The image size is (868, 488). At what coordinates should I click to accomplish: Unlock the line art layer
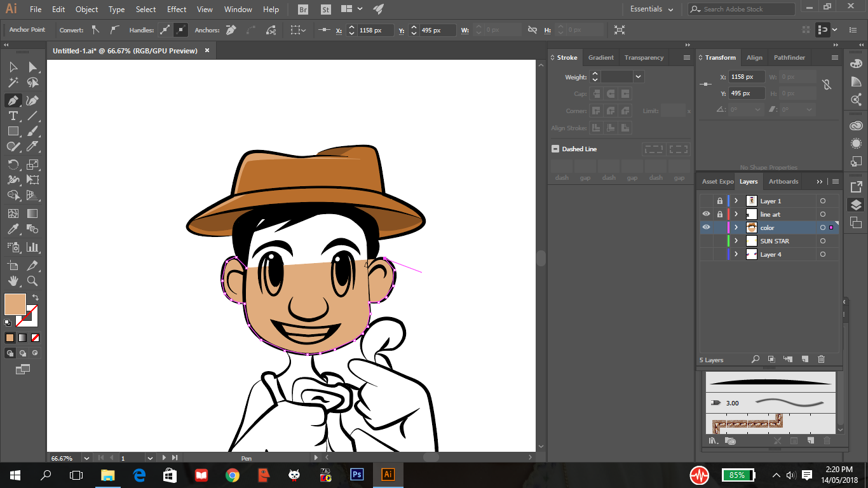719,214
